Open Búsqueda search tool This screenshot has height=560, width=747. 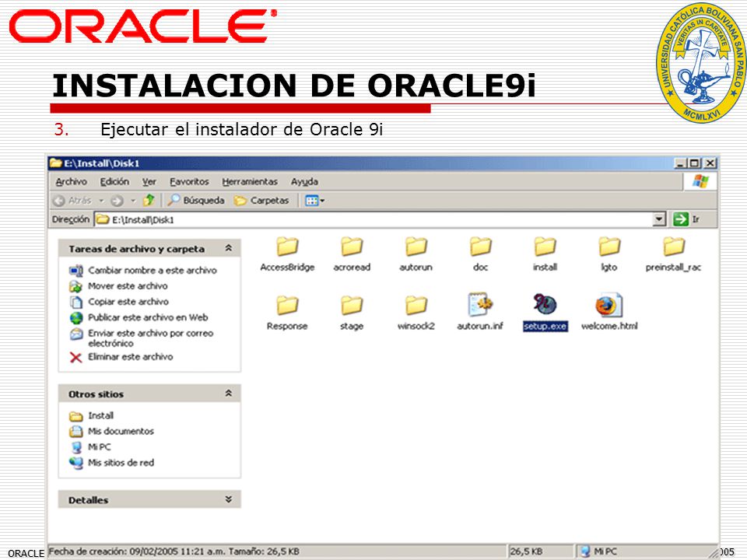(196, 201)
